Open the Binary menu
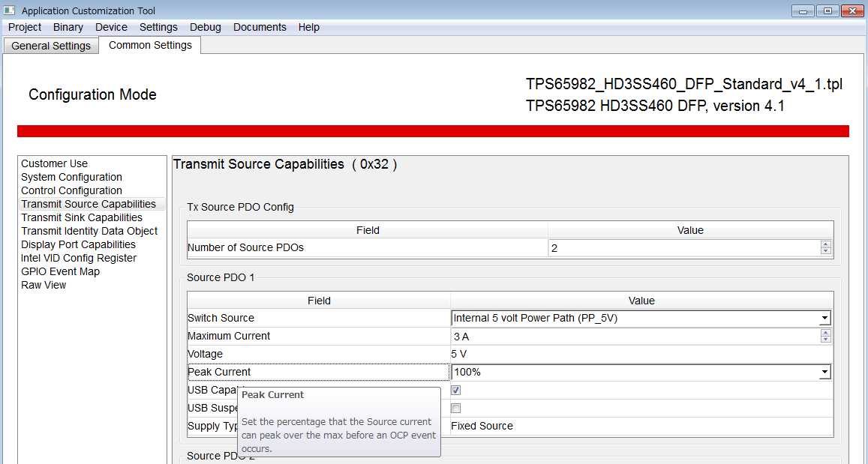This screenshot has width=868, height=464. (x=68, y=27)
